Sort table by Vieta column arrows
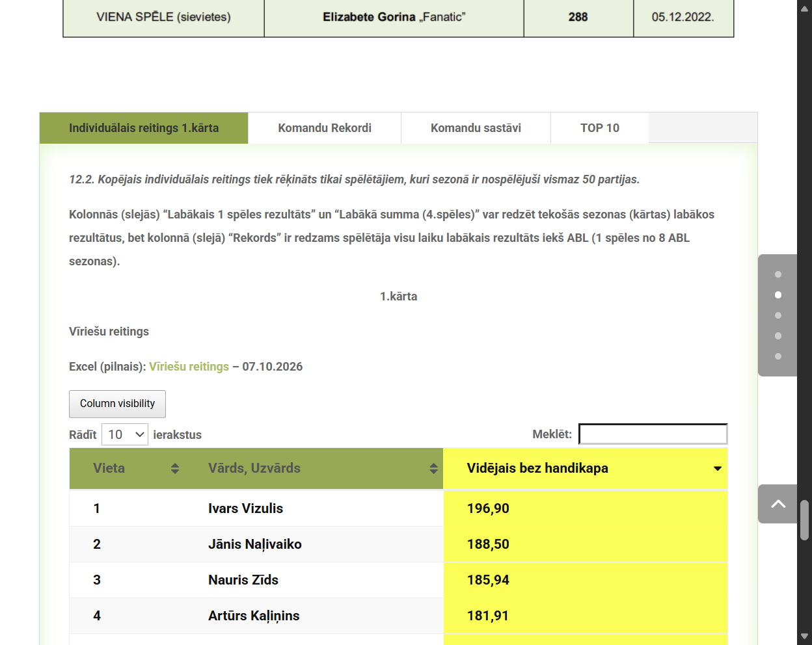812x645 pixels. (175, 468)
